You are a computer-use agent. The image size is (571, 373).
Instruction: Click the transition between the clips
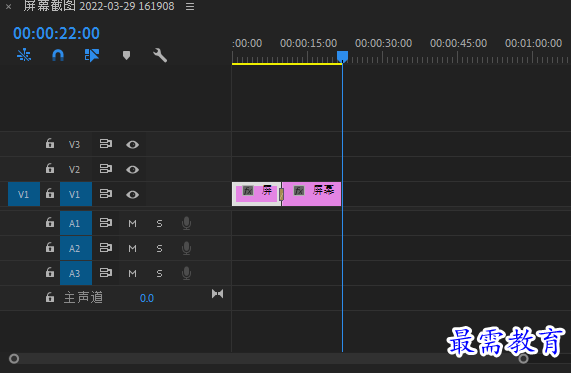(x=281, y=194)
